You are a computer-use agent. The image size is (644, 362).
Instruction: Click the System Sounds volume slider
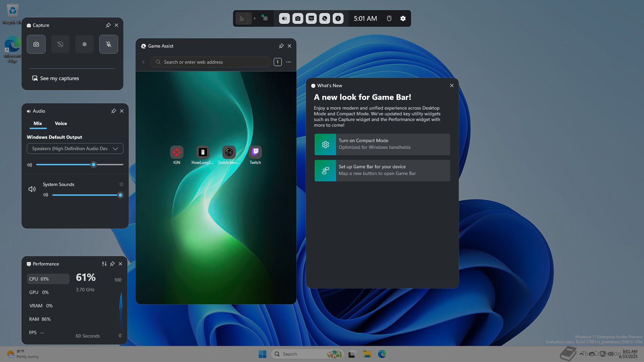86,195
